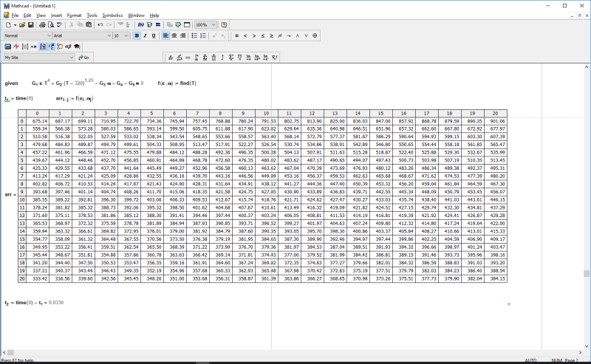The height and width of the screenshot is (364, 591).
Task: Open the Calculator toolbar icon
Action: 7,47
